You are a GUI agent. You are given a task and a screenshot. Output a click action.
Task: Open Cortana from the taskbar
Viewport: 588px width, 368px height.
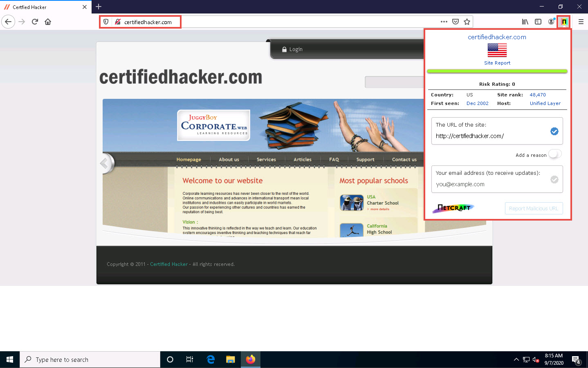[170, 359]
